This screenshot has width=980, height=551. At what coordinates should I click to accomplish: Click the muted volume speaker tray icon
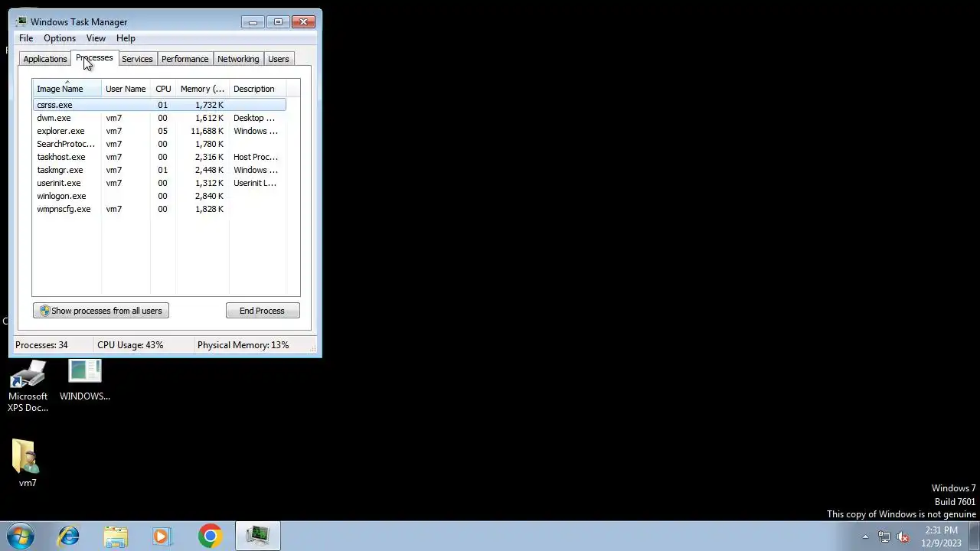tap(903, 536)
